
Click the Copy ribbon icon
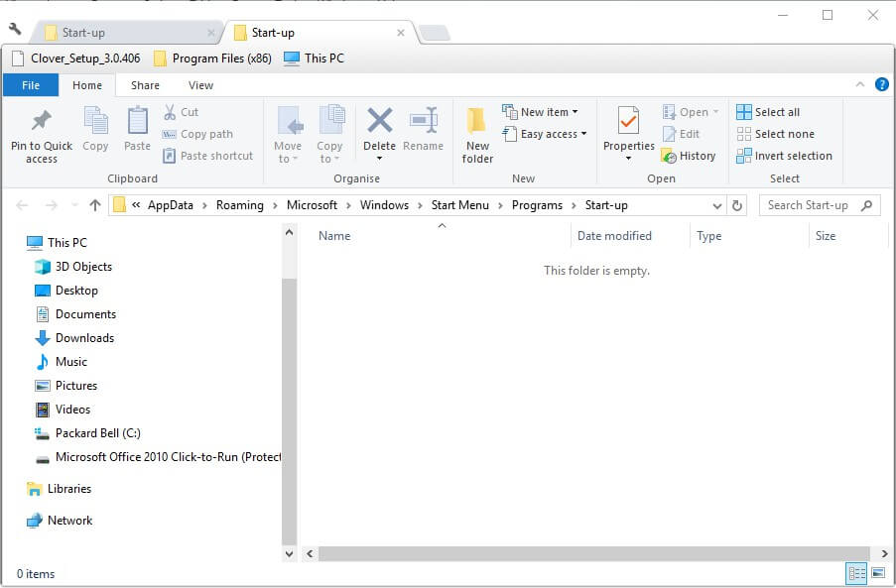click(x=95, y=130)
